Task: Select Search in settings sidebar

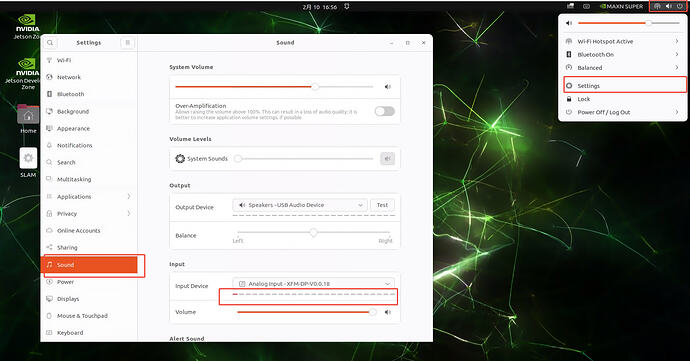Action: (x=89, y=162)
